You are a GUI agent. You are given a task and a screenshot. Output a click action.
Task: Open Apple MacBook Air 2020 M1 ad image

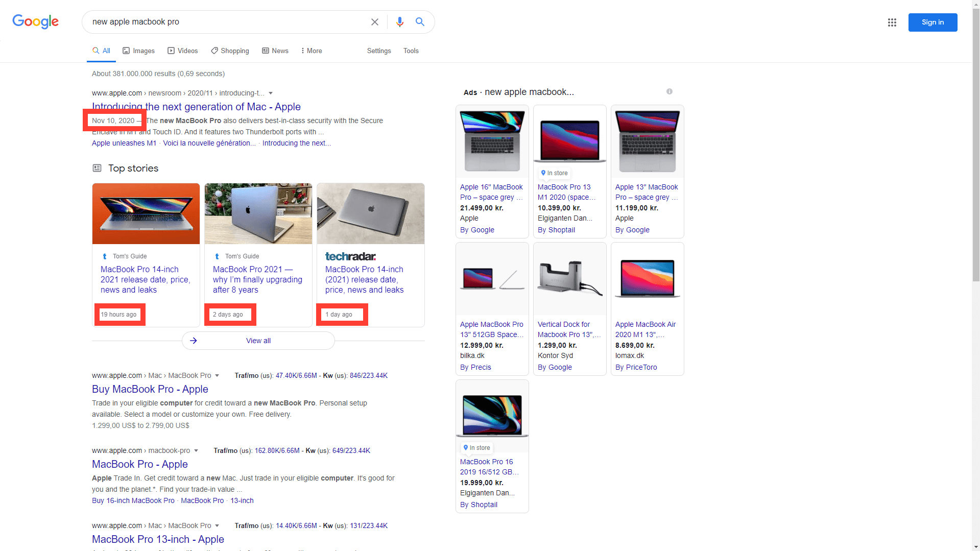point(648,279)
